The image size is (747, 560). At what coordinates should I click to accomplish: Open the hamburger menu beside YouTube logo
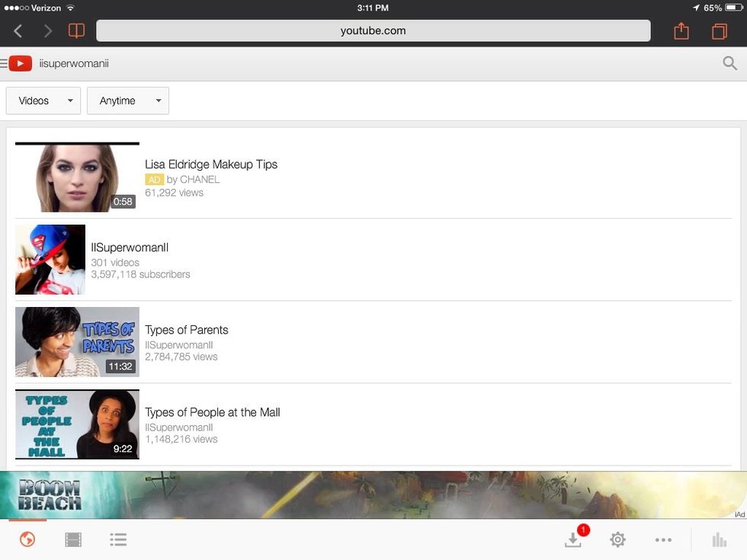6,63
